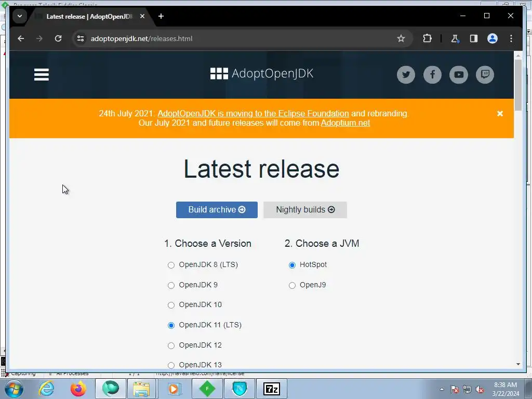Toggle the browser side panel
This screenshot has height=399, width=532.
pos(474,38)
